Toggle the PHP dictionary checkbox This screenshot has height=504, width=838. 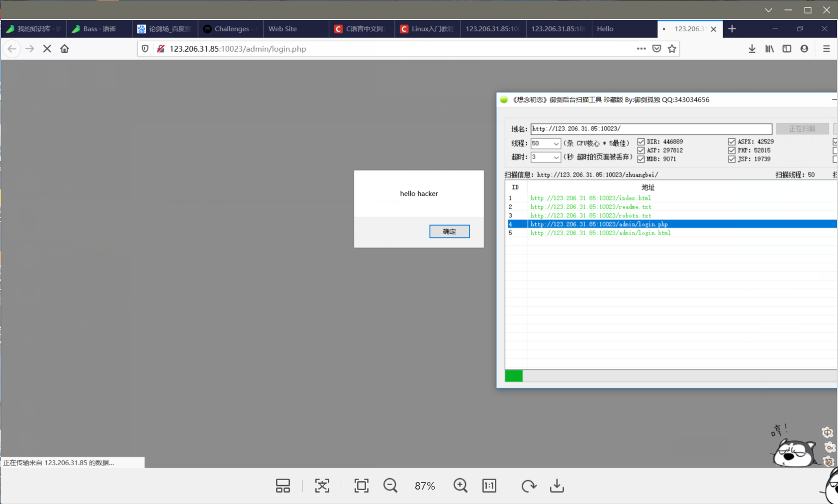[x=732, y=150]
